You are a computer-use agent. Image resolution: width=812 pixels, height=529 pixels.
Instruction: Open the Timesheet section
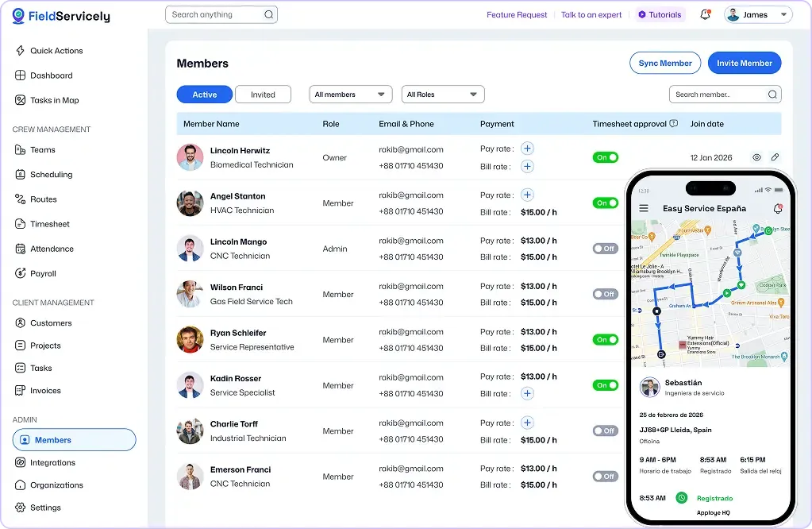click(52, 224)
